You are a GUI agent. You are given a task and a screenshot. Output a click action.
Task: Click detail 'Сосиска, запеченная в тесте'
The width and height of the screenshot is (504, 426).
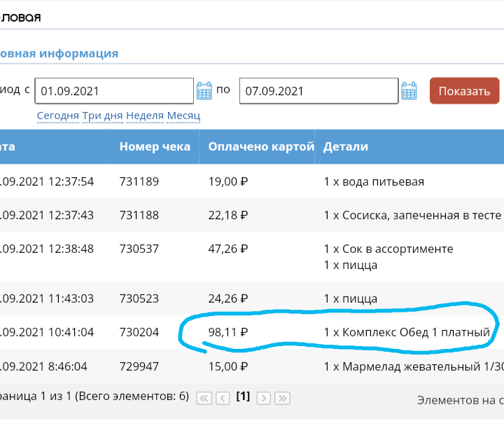click(421, 215)
